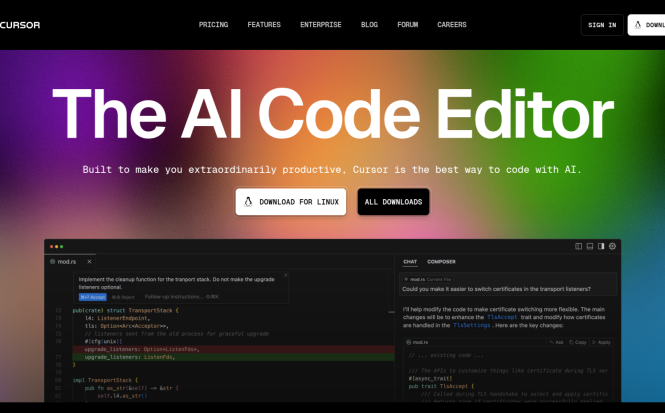Switch to the Chat tab
The image size is (665, 413).
pyautogui.click(x=410, y=262)
